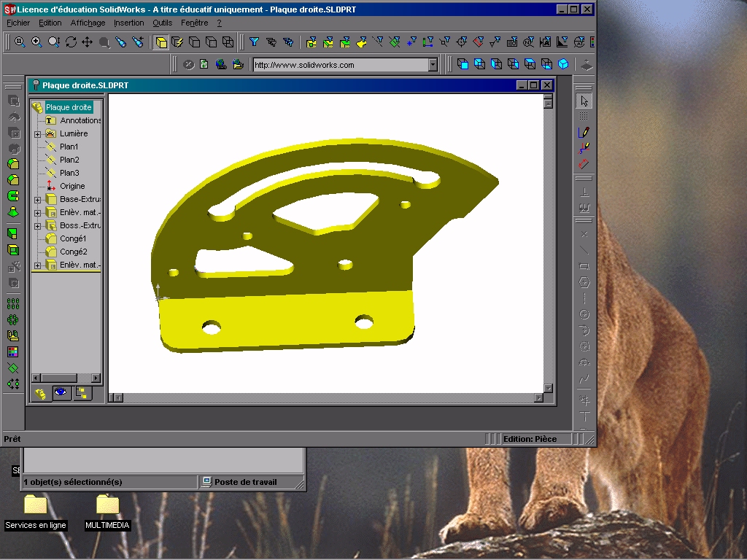The height and width of the screenshot is (560, 747).
Task: Choose the Isometric view cube icon
Action: 563,64
